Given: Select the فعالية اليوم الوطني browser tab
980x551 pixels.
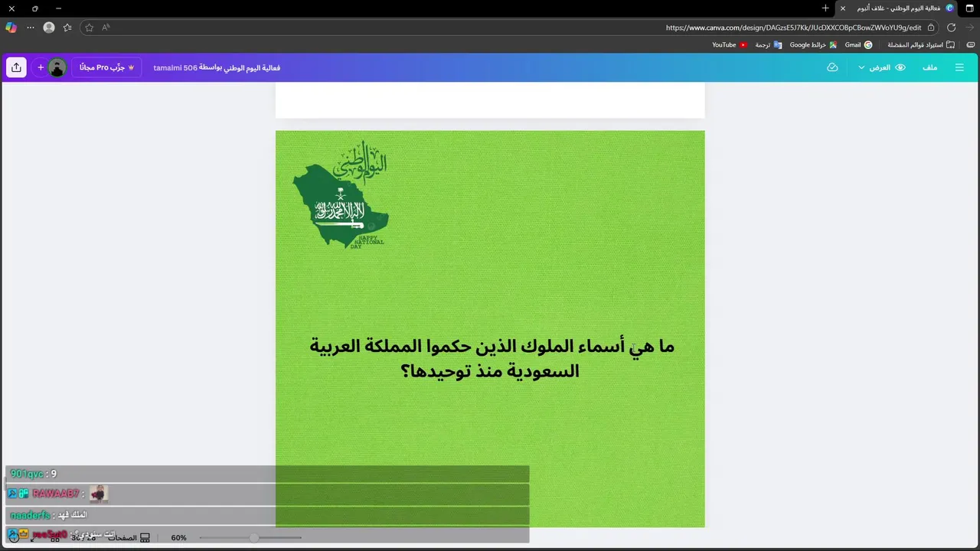Looking at the screenshot, I should click(896, 8).
